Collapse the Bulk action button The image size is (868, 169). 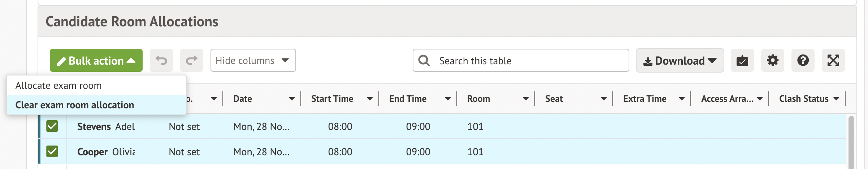(x=96, y=60)
